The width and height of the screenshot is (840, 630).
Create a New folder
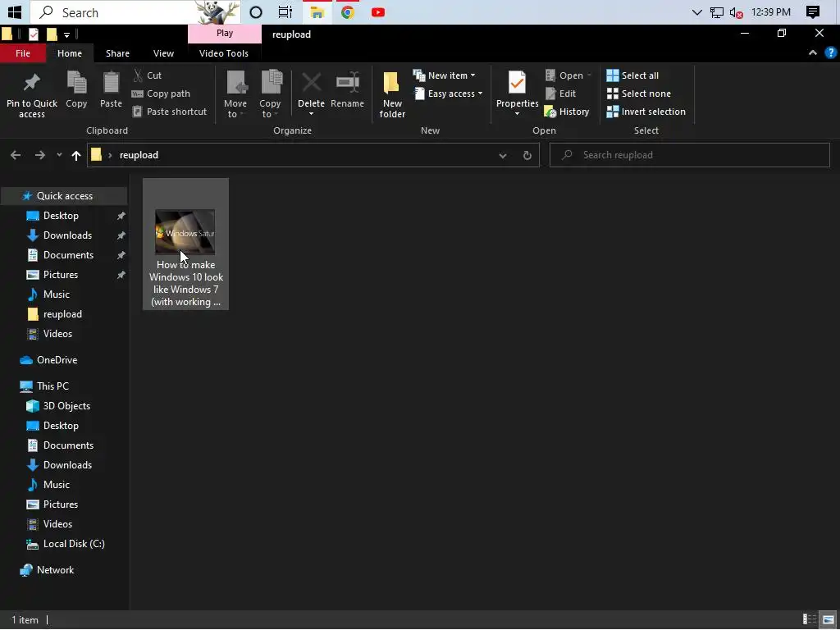pyautogui.click(x=392, y=94)
